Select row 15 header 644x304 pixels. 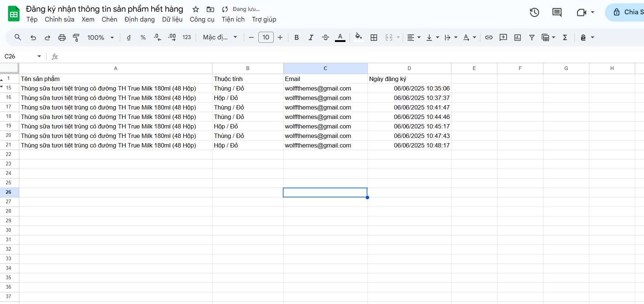pos(9,88)
